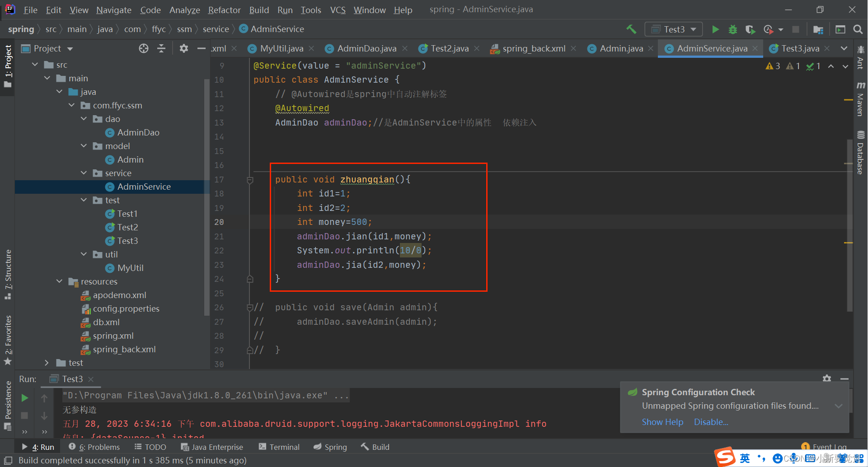The height and width of the screenshot is (467, 868).
Task: Switch to the AdminDao.java tab
Action: pos(366,48)
